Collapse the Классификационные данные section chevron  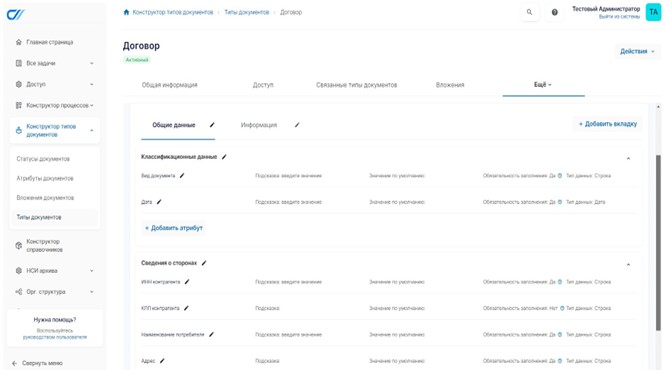coord(628,158)
